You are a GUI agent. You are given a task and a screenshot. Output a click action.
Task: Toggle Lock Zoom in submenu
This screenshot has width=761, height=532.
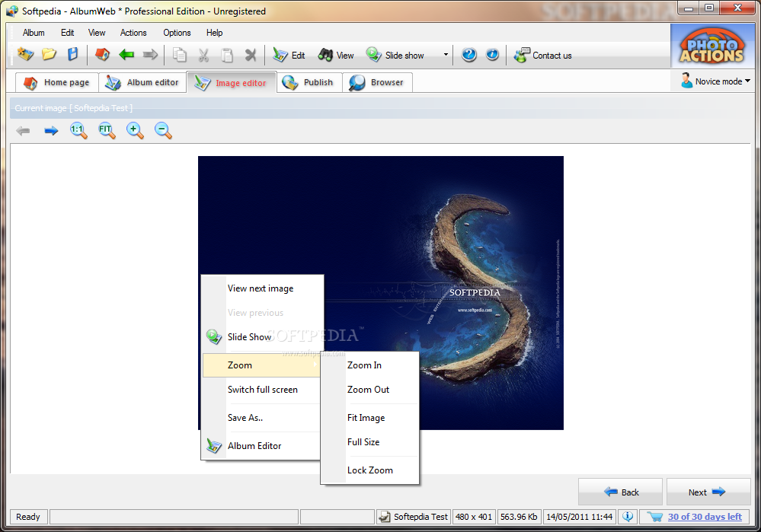coord(369,470)
